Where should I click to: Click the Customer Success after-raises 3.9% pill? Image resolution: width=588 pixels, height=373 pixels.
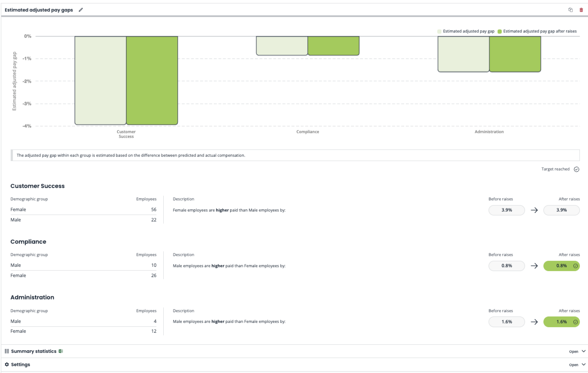[x=561, y=210]
